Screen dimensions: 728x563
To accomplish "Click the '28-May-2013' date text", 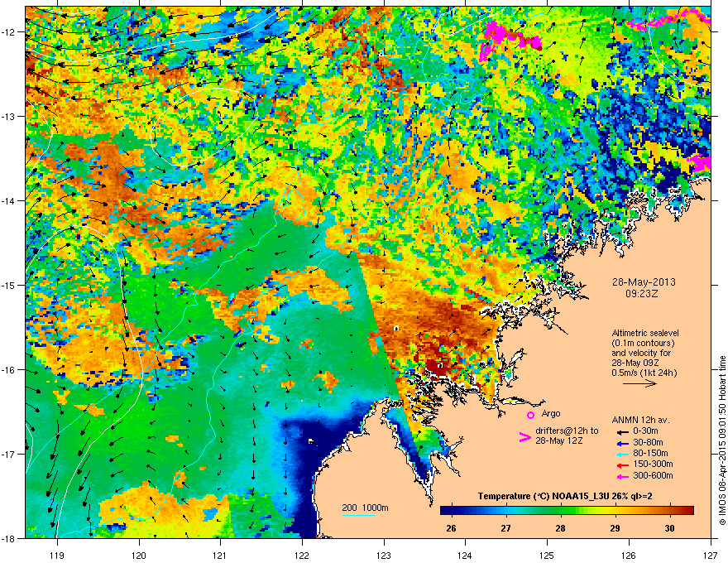I will pos(644,282).
